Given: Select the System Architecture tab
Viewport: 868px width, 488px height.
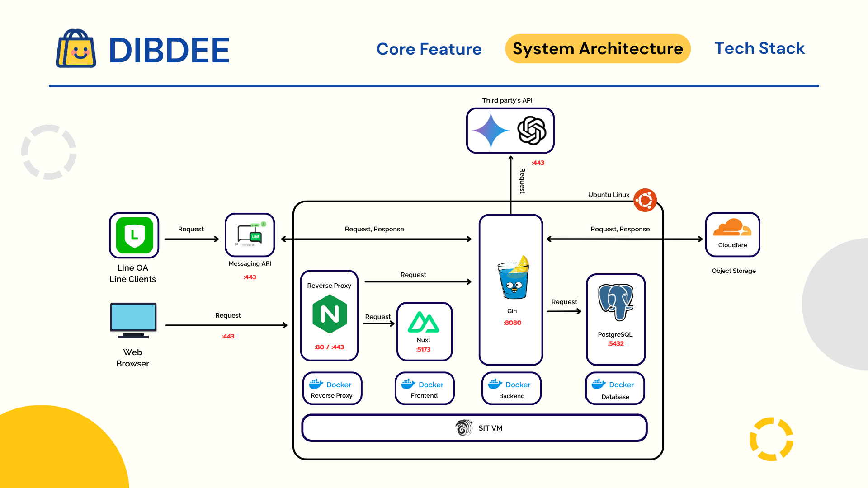Looking at the screenshot, I should tap(598, 49).
